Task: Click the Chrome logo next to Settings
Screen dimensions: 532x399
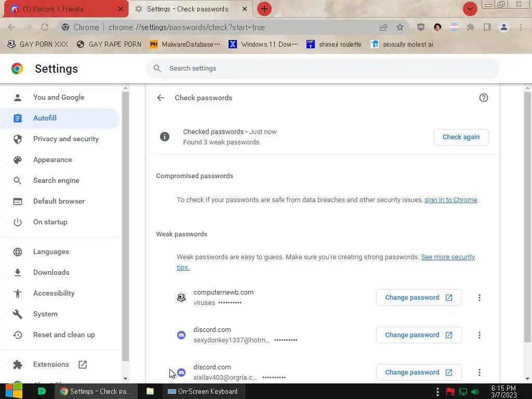Action: [x=17, y=69]
